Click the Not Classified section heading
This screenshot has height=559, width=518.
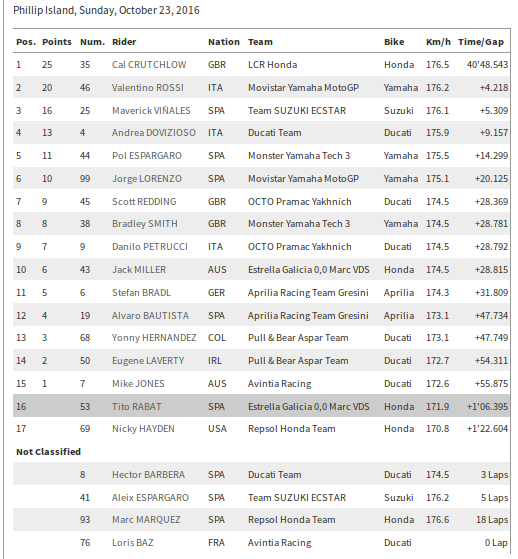point(48,452)
